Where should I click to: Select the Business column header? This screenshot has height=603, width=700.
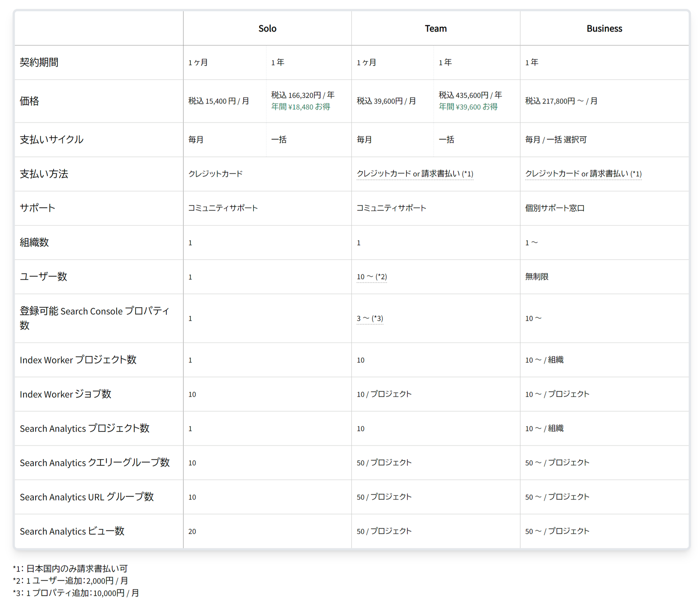(x=604, y=28)
